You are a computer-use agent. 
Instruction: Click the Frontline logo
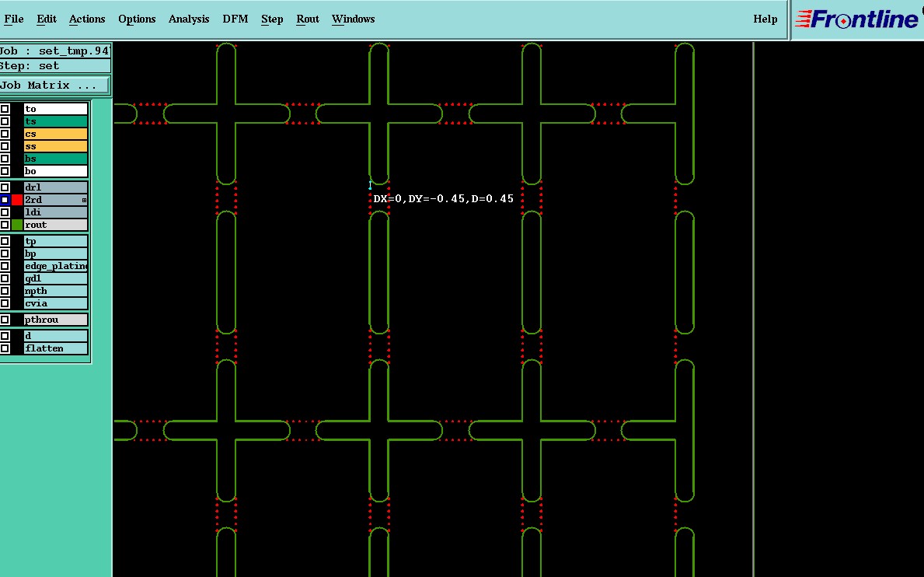(856, 19)
